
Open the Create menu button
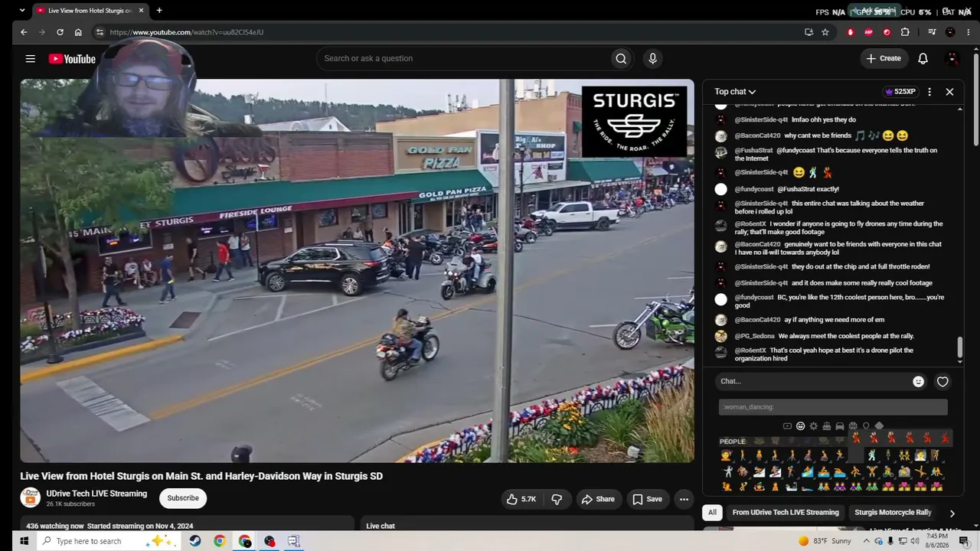pyautogui.click(x=884, y=58)
